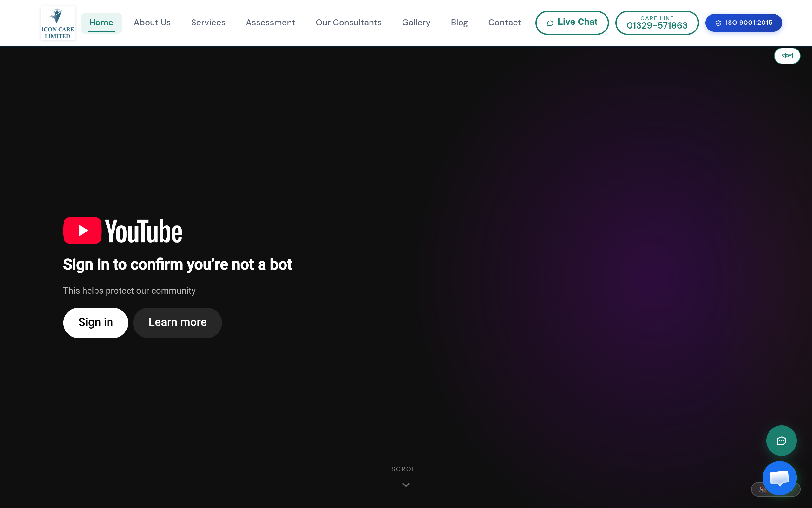Navigate to Assessment
The height and width of the screenshot is (508, 812).
coord(271,23)
